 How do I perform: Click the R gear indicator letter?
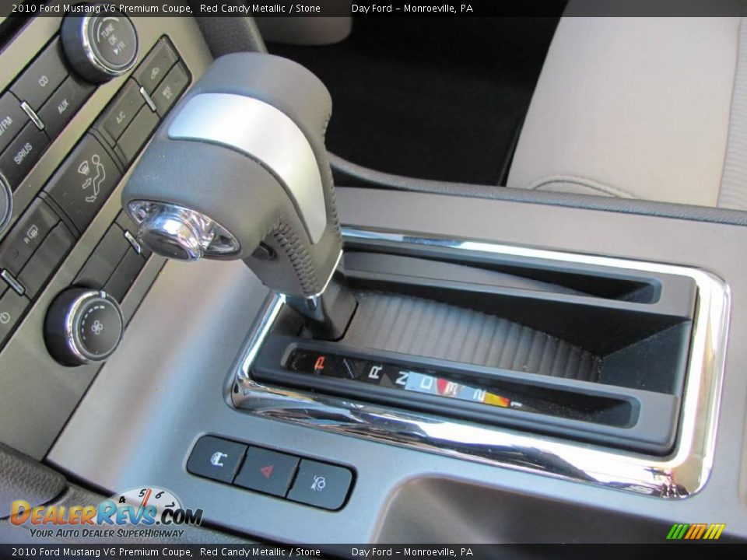coord(376,373)
